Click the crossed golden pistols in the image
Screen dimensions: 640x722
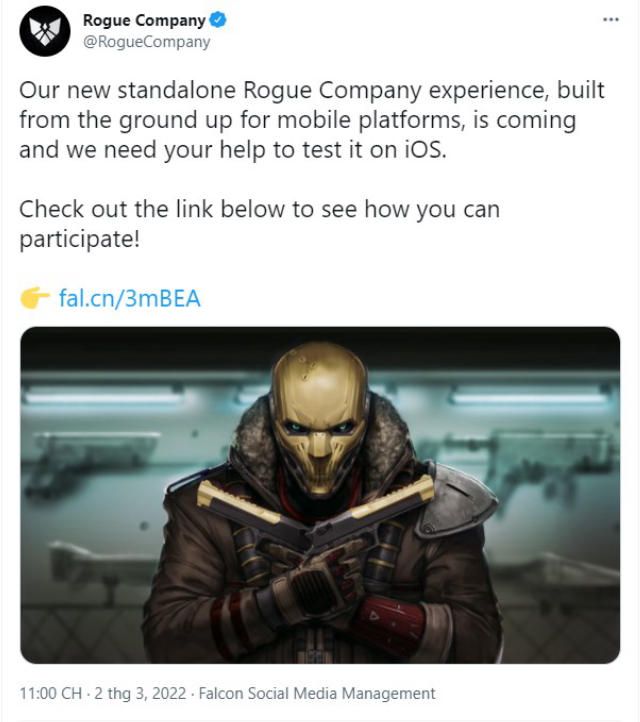coord(315,511)
